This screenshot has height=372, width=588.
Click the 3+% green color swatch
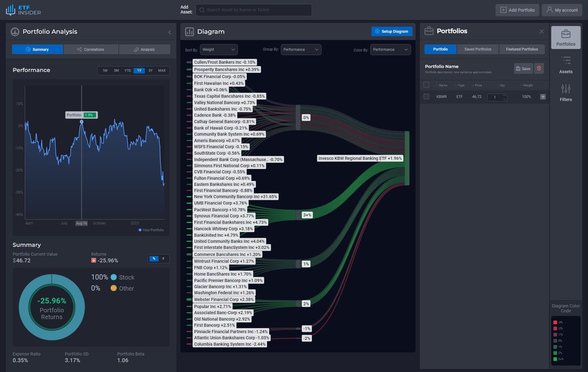(x=555, y=359)
